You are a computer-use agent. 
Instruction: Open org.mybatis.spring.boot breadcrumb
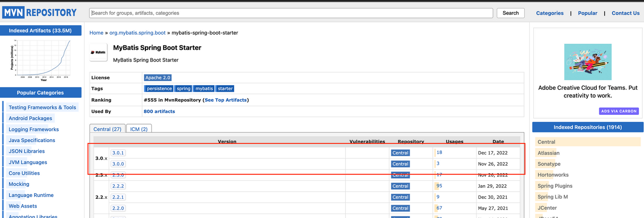[138, 33]
